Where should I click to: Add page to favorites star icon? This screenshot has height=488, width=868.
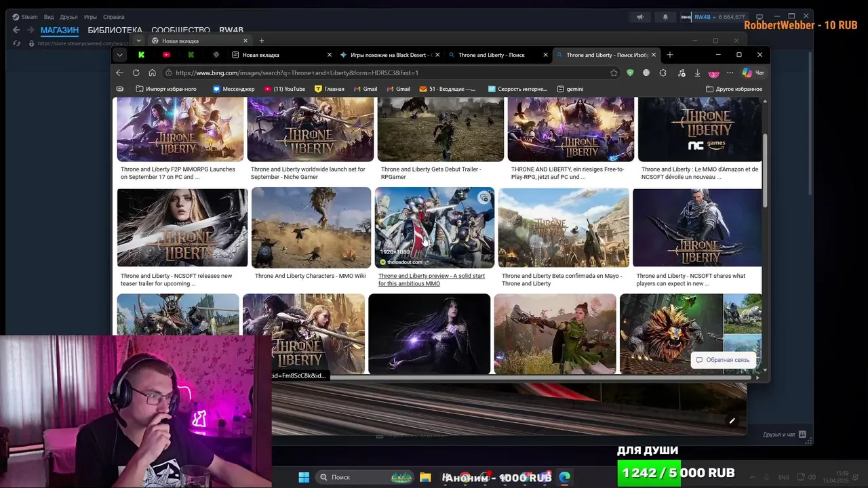coord(614,73)
